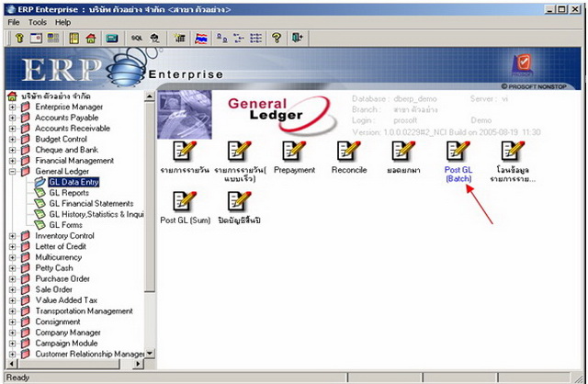588x384 pixels.
Task: Select GL Reports in the tree
Action: tap(69, 193)
